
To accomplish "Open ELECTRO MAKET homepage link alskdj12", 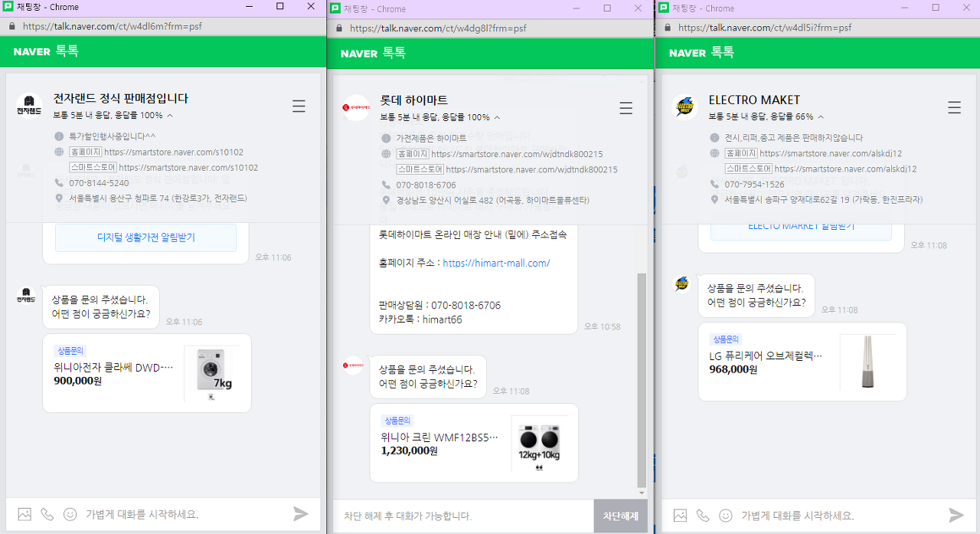I will click(x=831, y=153).
